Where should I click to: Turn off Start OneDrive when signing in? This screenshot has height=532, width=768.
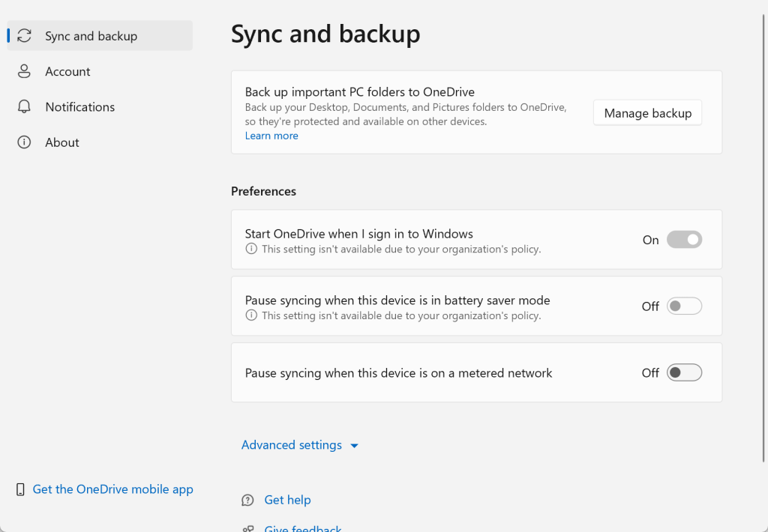[x=684, y=239]
